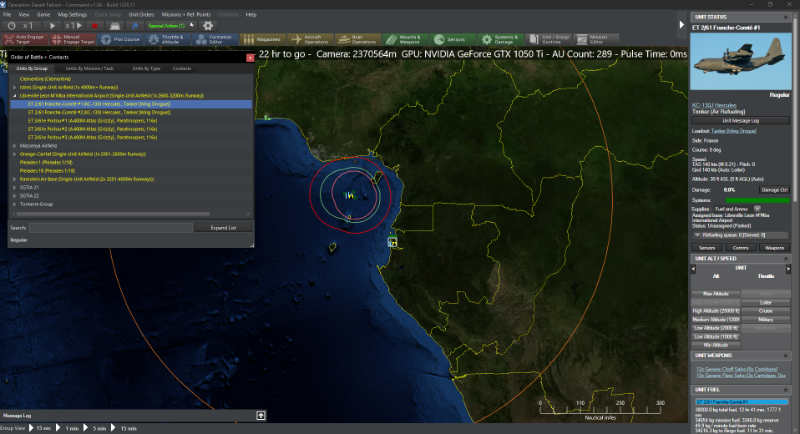Screen dimensions: 800x434
Task: Expand the Mecamoa Airfield group
Action: point(15,146)
